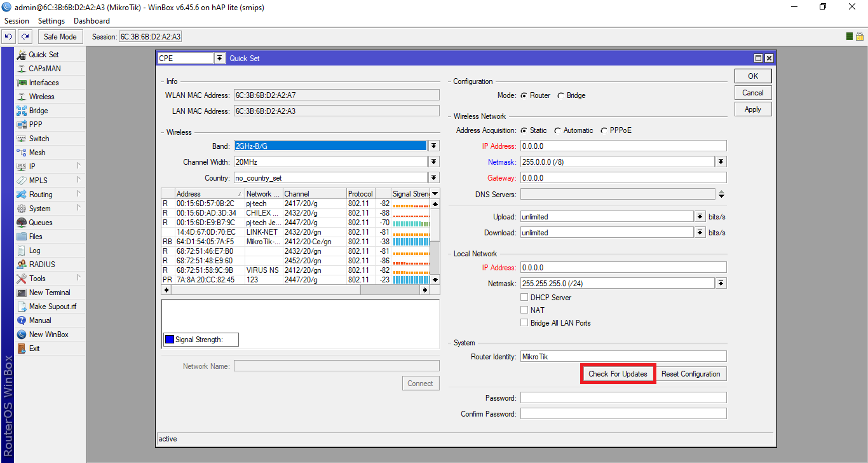Choose PPPoE address acquisition

[x=604, y=130]
